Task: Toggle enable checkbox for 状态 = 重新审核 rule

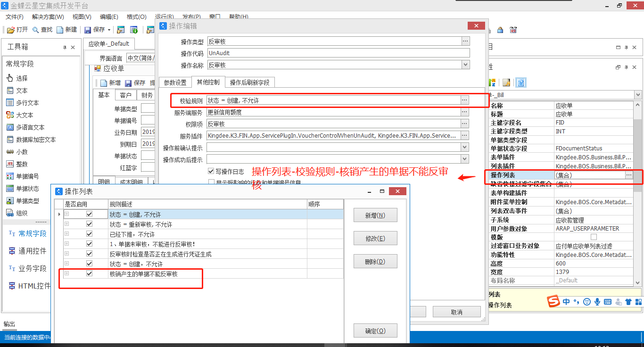Action: click(90, 224)
